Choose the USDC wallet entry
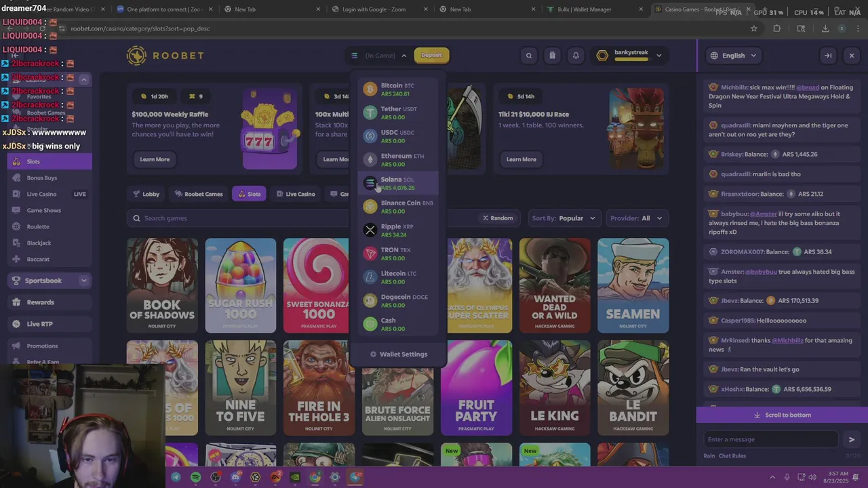Viewport: 868px width, 488px height. coord(398,136)
